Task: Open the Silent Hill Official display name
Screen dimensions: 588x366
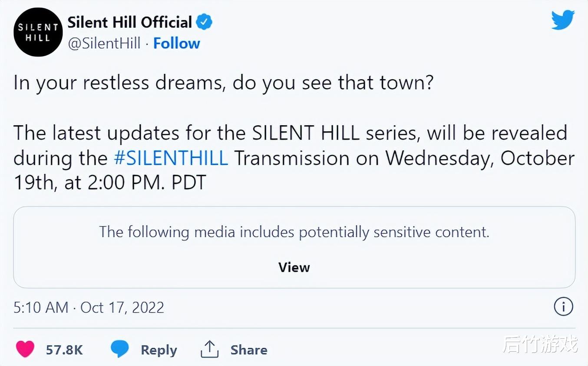Action: click(129, 22)
